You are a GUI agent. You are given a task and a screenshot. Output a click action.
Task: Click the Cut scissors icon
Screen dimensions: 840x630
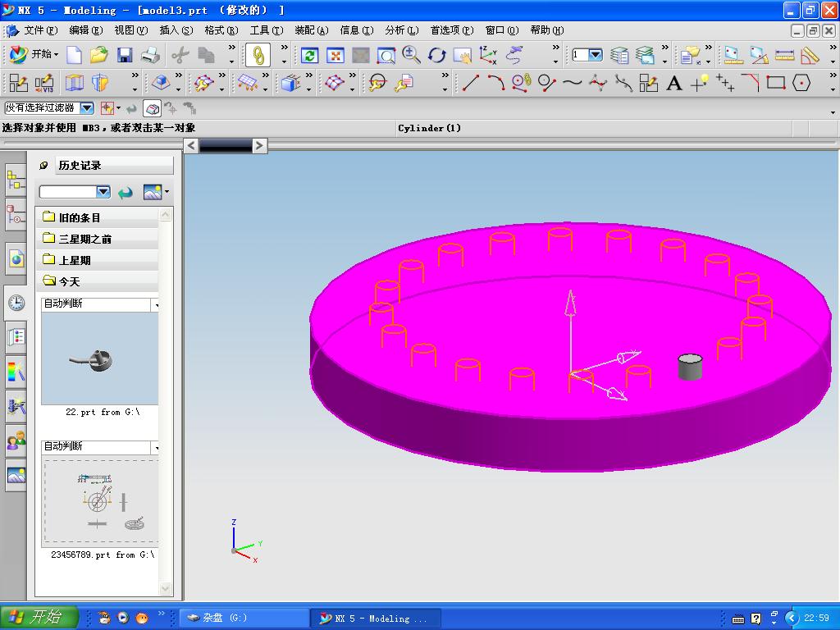tap(180, 55)
